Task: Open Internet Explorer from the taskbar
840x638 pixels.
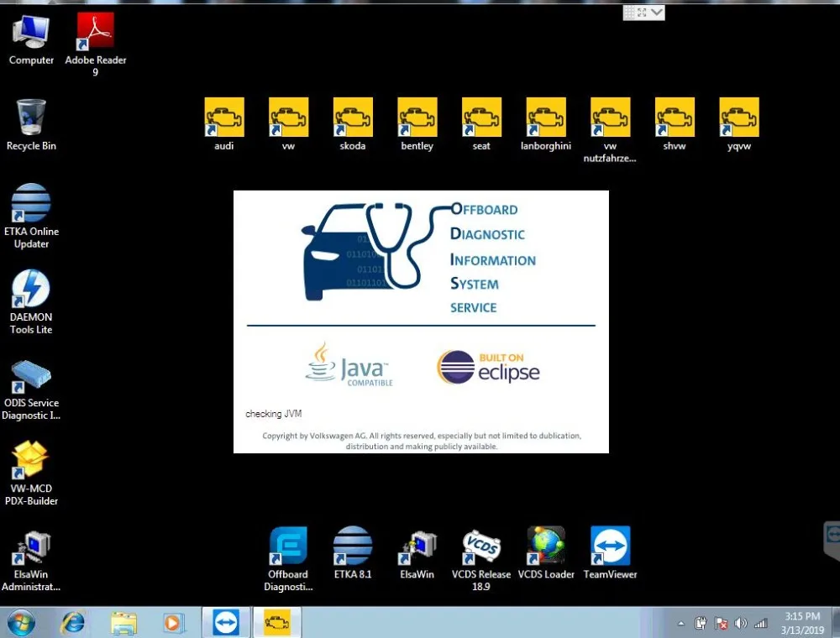Action: (x=72, y=623)
